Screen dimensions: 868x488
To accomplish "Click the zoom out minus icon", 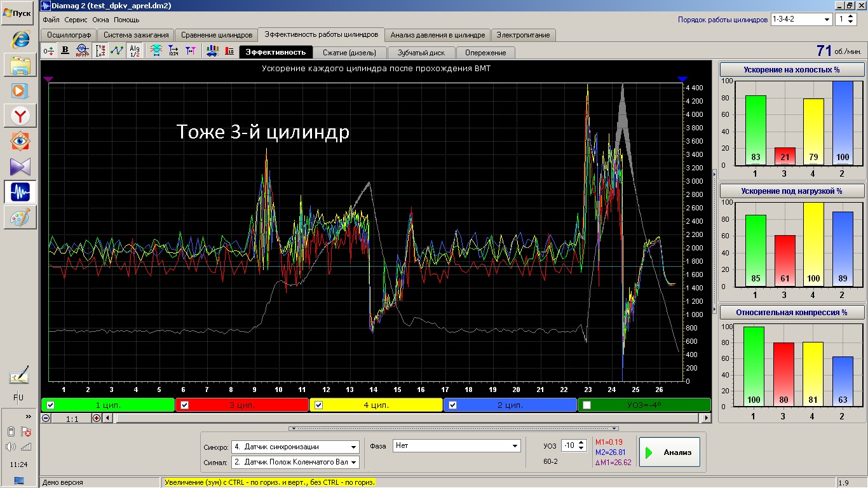I will (x=46, y=418).
